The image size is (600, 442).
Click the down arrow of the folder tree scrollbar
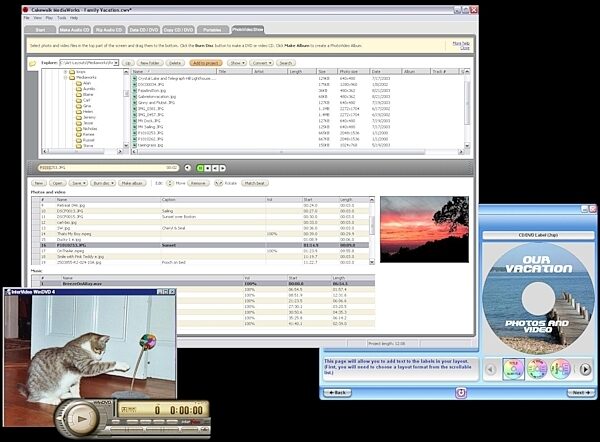[x=126, y=145]
